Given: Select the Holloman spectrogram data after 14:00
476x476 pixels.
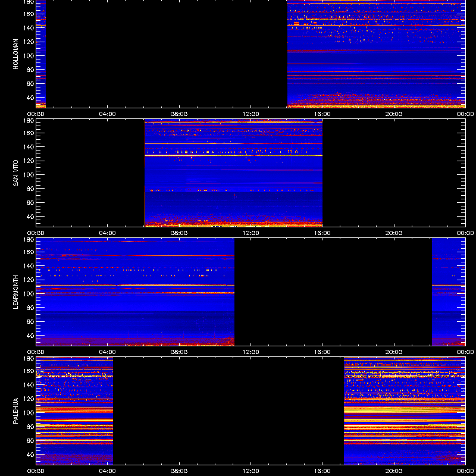Looking at the screenshot, I should click(x=377, y=54).
